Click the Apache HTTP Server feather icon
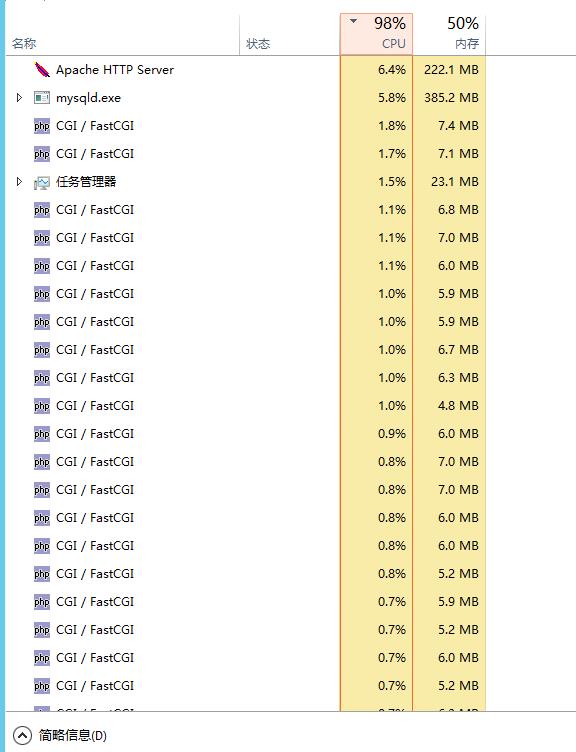 pyautogui.click(x=42, y=70)
